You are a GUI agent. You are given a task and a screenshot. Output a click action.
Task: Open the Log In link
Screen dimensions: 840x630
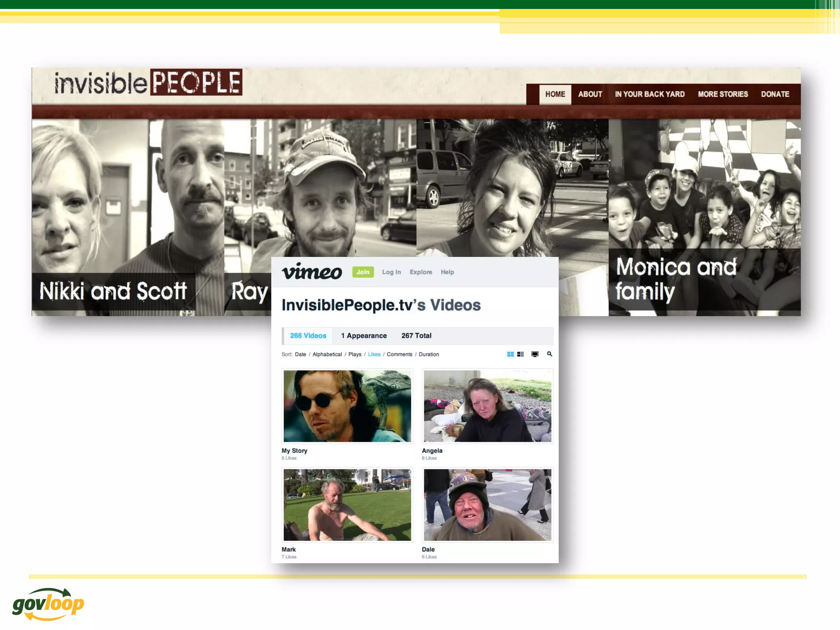tap(391, 272)
